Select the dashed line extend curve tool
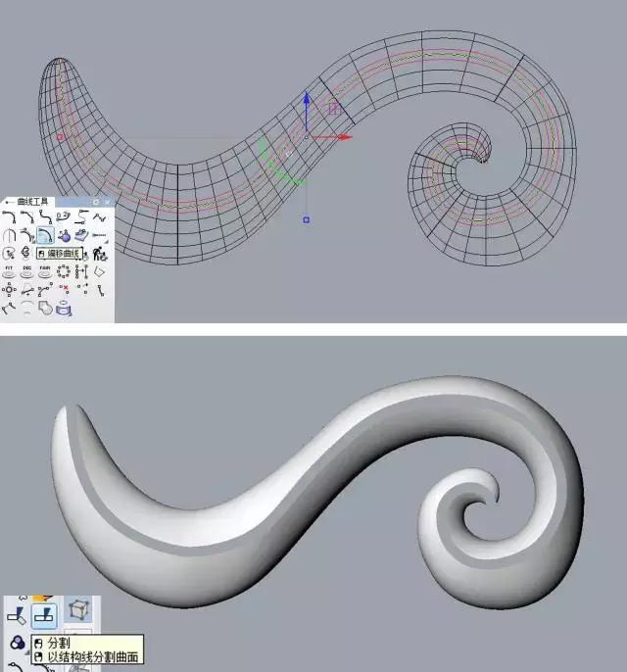627x672 pixels. pos(99,235)
